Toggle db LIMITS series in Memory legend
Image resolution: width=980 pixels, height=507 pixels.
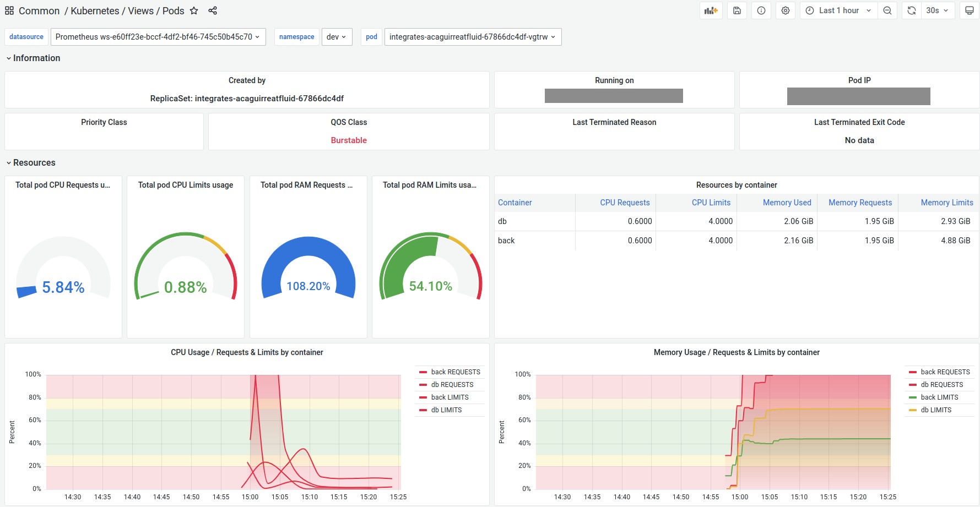point(935,410)
